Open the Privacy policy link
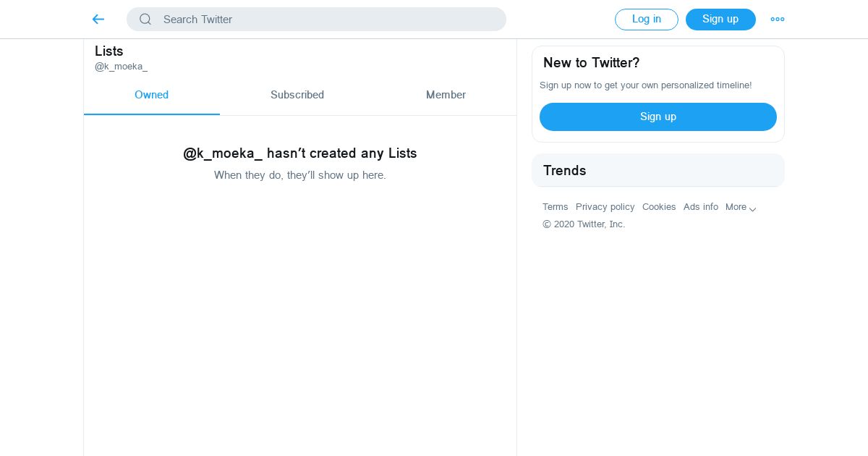Screen dimensions: 868x456 (x=605, y=207)
